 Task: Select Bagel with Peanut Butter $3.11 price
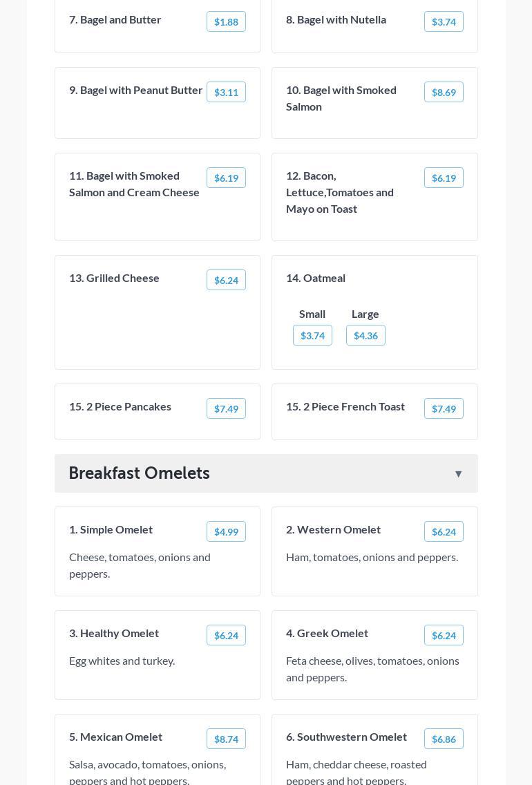[226, 93]
